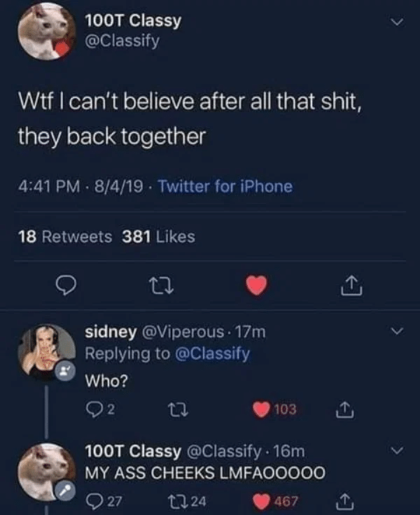Unlike the main tweet's red heart

tap(257, 285)
